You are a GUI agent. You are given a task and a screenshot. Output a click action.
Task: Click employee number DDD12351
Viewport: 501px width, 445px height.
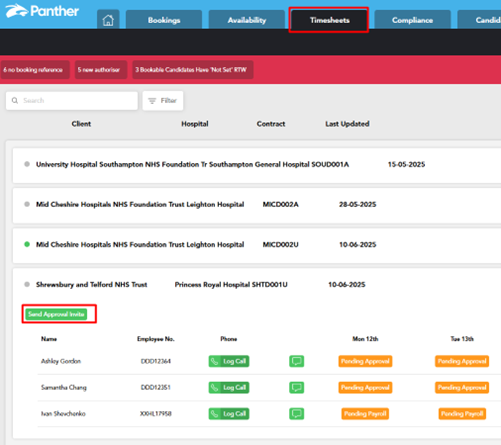pyautogui.click(x=156, y=387)
